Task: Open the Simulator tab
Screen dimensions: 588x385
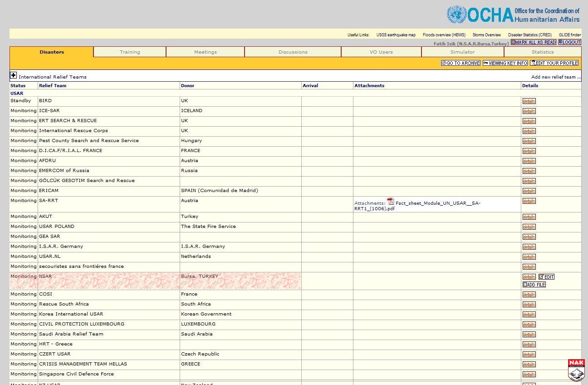Action: click(463, 52)
